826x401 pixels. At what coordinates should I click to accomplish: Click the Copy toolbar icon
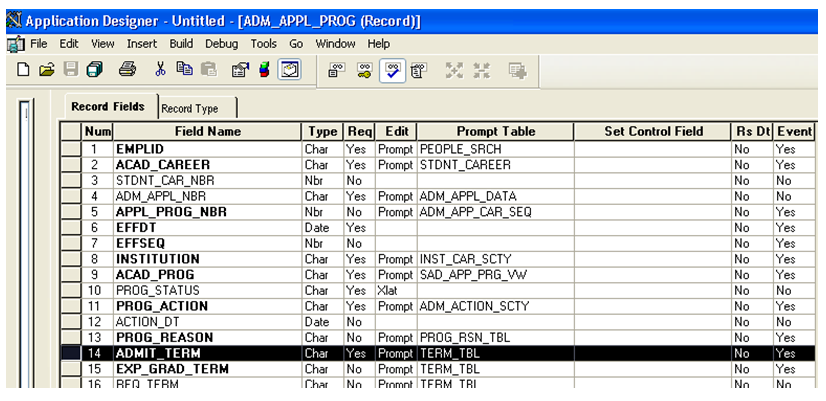(x=184, y=70)
